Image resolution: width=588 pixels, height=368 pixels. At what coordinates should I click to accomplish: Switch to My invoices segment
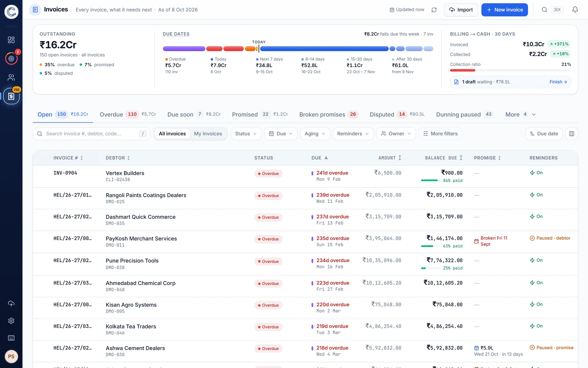click(208, 134)
